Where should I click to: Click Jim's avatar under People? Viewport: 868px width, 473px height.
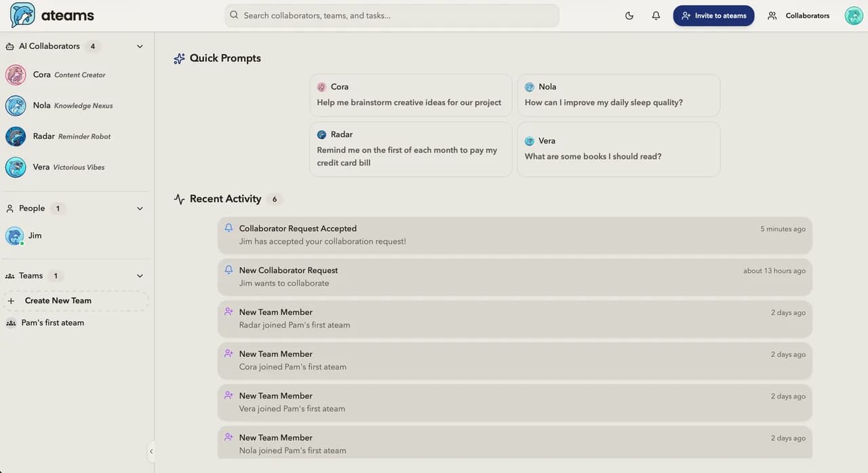click(x=15, y=235)
